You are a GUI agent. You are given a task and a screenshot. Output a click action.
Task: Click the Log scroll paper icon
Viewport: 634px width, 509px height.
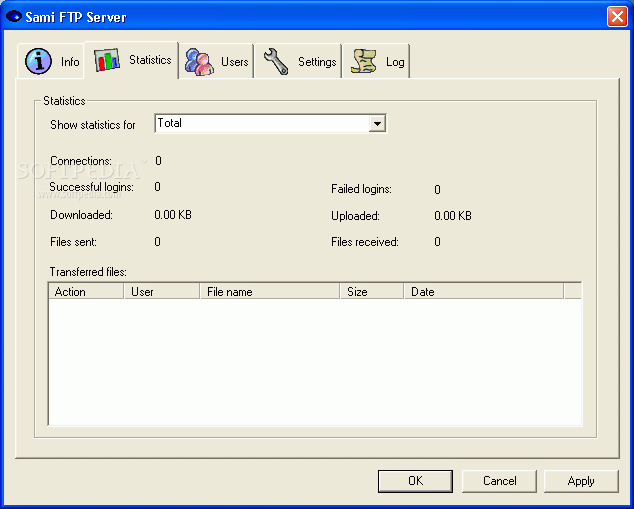[363, 61]
